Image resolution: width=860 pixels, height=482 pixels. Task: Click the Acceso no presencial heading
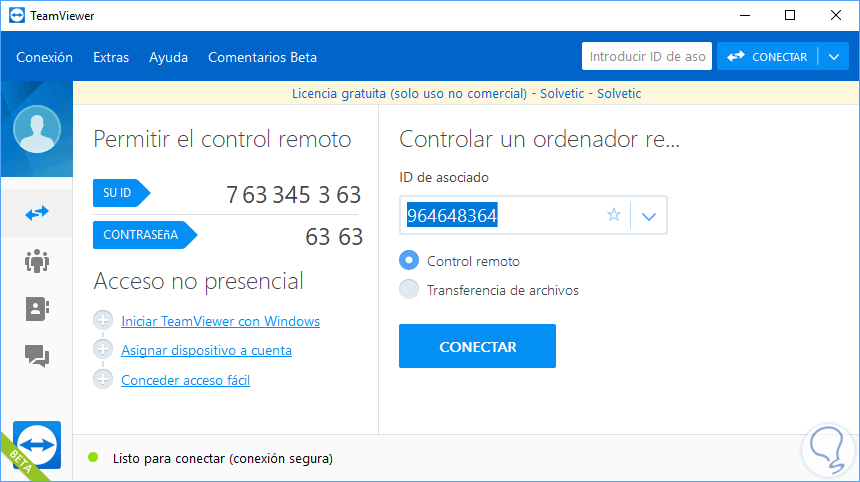199,281
